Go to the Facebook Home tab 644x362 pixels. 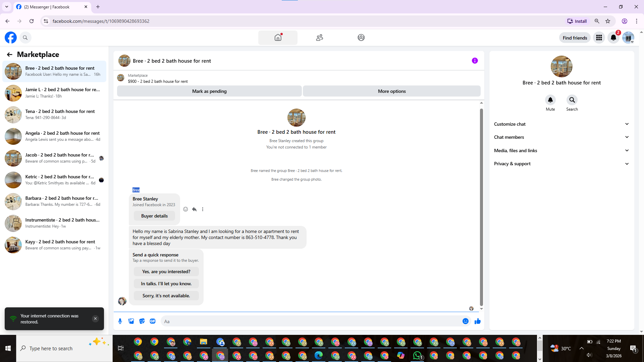[278, 38]
